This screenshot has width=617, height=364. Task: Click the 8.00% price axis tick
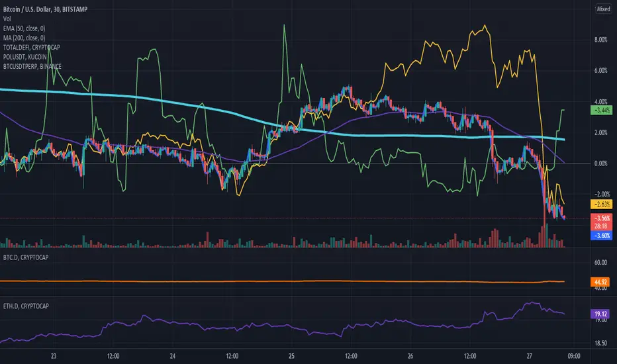(x=601, y=40)
